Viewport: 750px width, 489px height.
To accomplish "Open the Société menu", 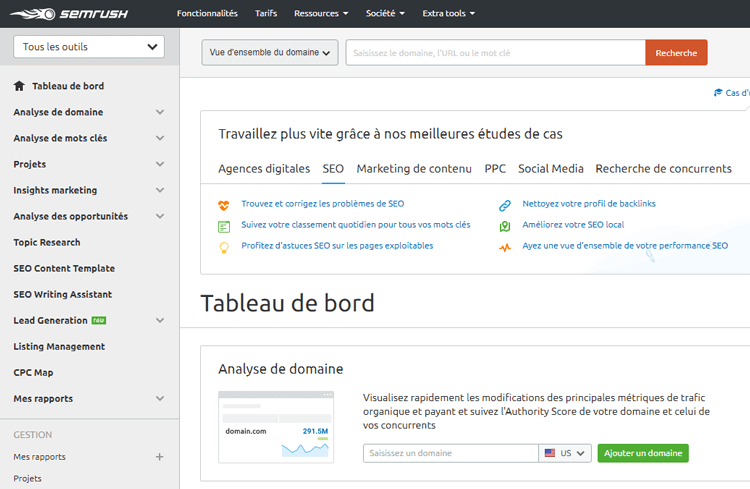I will [385, 13].
